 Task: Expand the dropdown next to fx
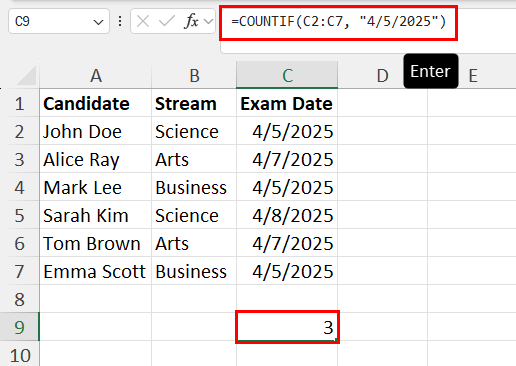click(x=208, y=22)
